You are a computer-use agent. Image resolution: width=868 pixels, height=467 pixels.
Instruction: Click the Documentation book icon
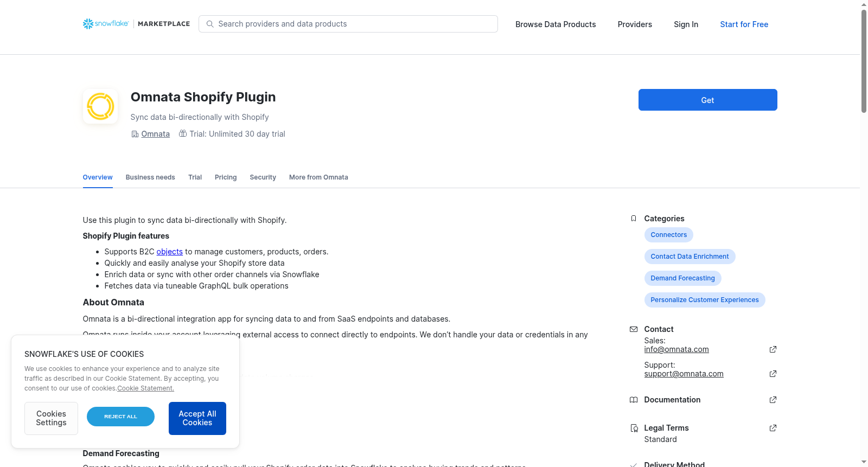pyautogui.click(x=633, y=400)
